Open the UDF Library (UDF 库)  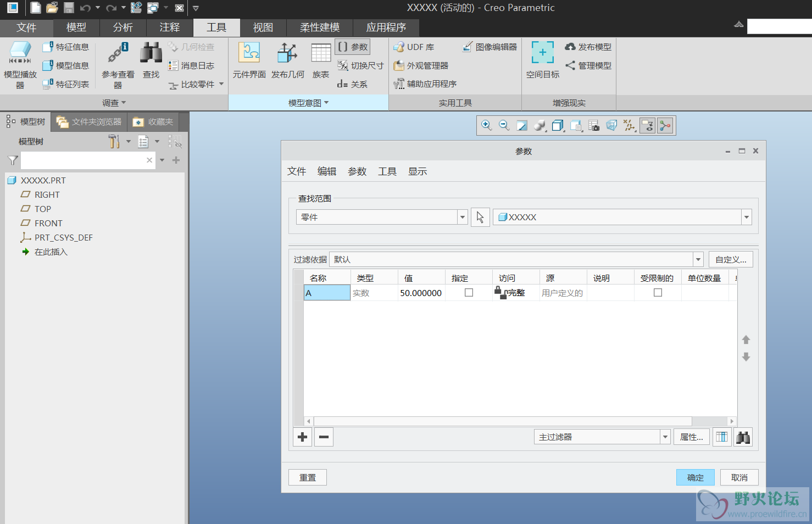coord(414,47)
